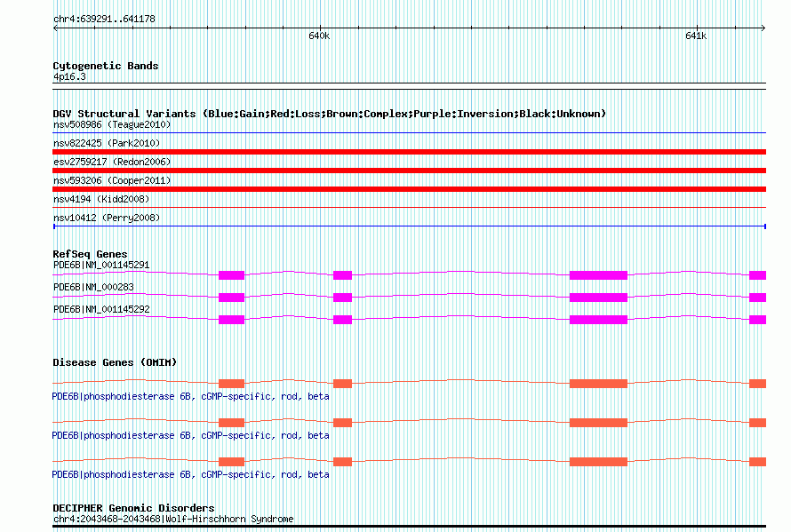Select the red loss bar under esv2759217
The image size is (791, 532).
pyautogui.click(x=409, y=171)
